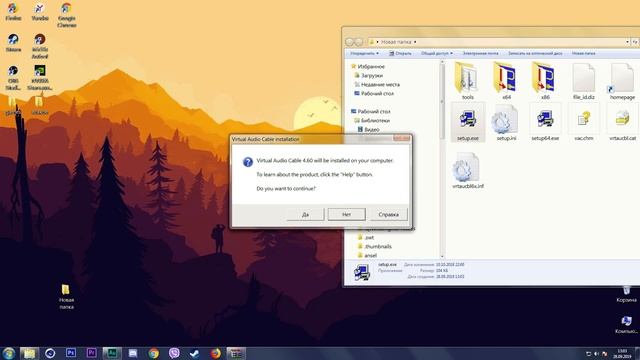The height and width of the screenshot is (360, 640).
Task: Confirm installation with the Да button
Action: tap(305, 214)
